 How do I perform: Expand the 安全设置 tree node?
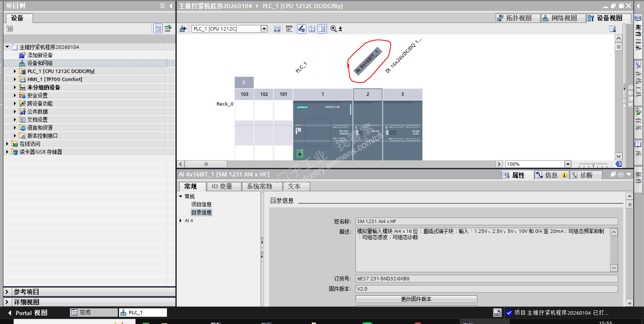tap(15, 96)
